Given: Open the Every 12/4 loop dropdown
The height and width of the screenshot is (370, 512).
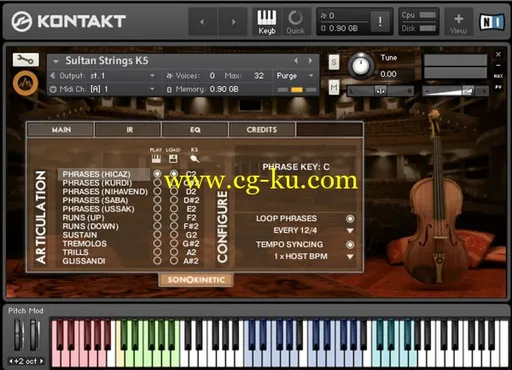Looking at the screenshot, I should 350,231.
